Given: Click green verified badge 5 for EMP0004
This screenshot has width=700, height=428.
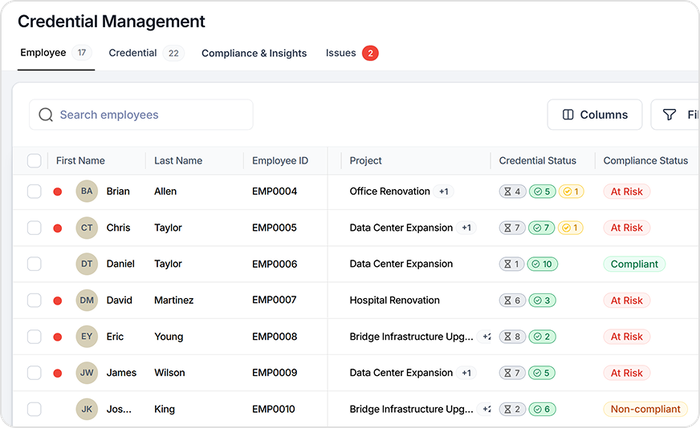Looking at the screenshot, I should 542,191.
